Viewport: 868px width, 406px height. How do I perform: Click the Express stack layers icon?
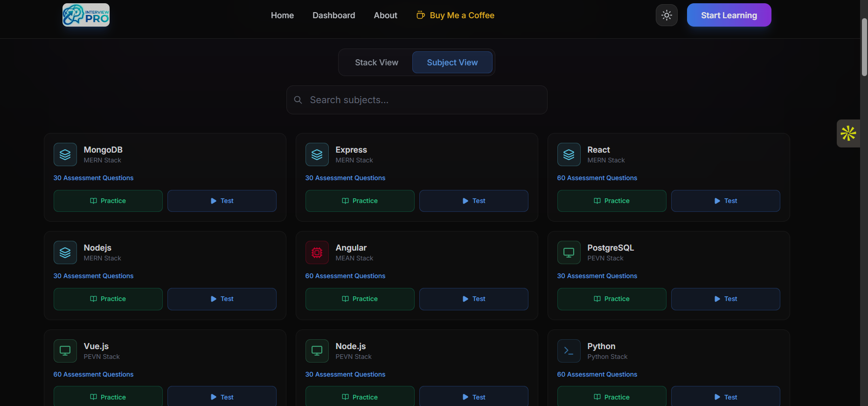point(317,154)
